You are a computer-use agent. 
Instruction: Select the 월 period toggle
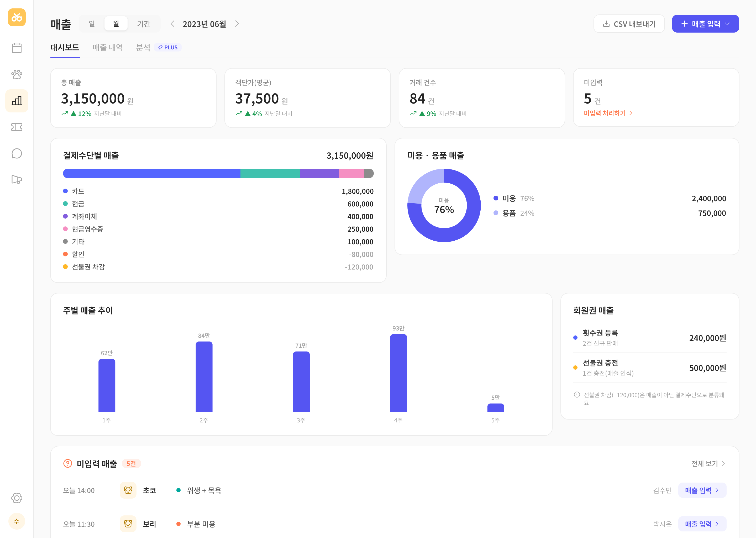click(116, 24)
